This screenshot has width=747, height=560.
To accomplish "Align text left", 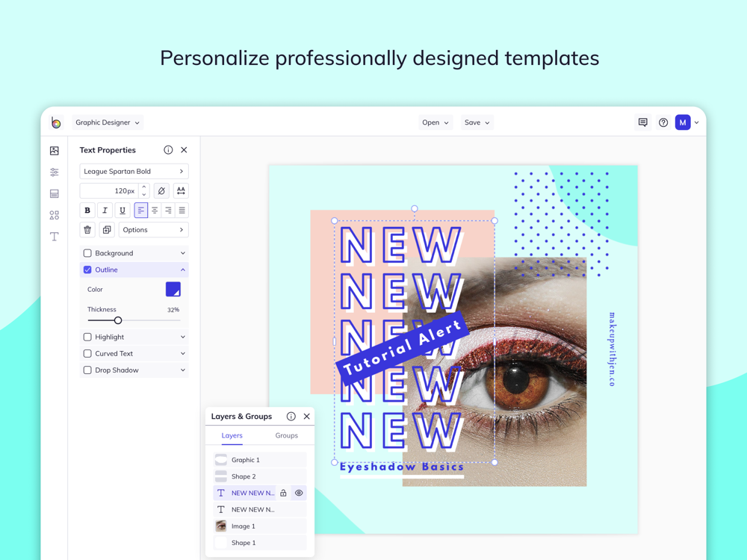I will [x=141, y=211].
